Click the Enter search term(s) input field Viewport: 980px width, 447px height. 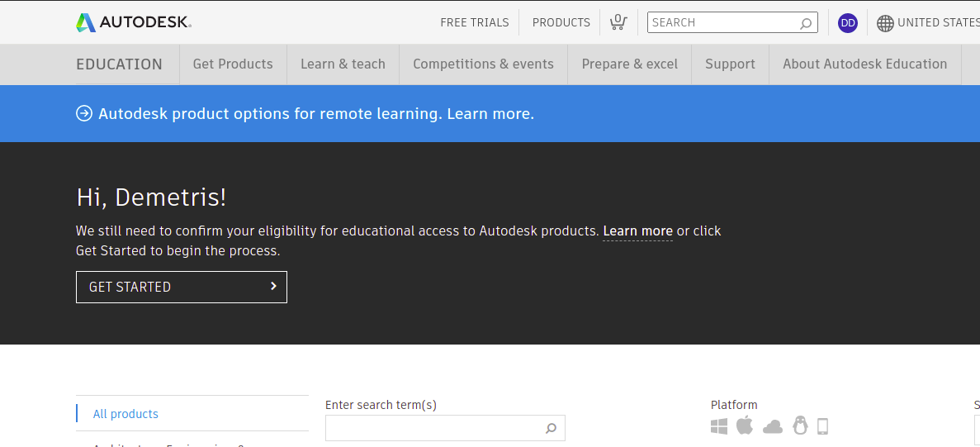click(x=433, y=428)
